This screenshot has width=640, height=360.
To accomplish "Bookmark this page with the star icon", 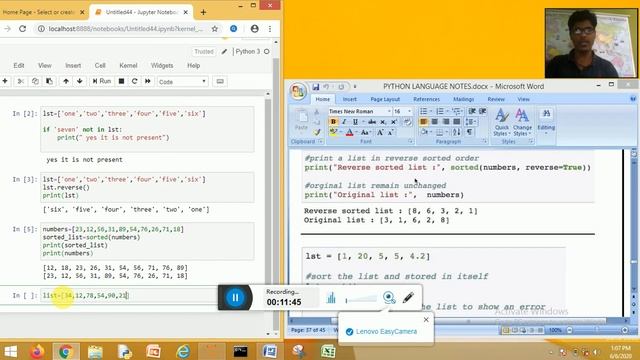I will coord(215,29).
